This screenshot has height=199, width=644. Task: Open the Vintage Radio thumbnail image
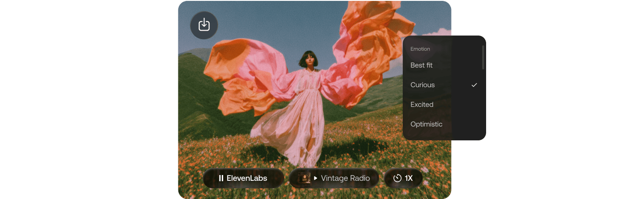304,178
